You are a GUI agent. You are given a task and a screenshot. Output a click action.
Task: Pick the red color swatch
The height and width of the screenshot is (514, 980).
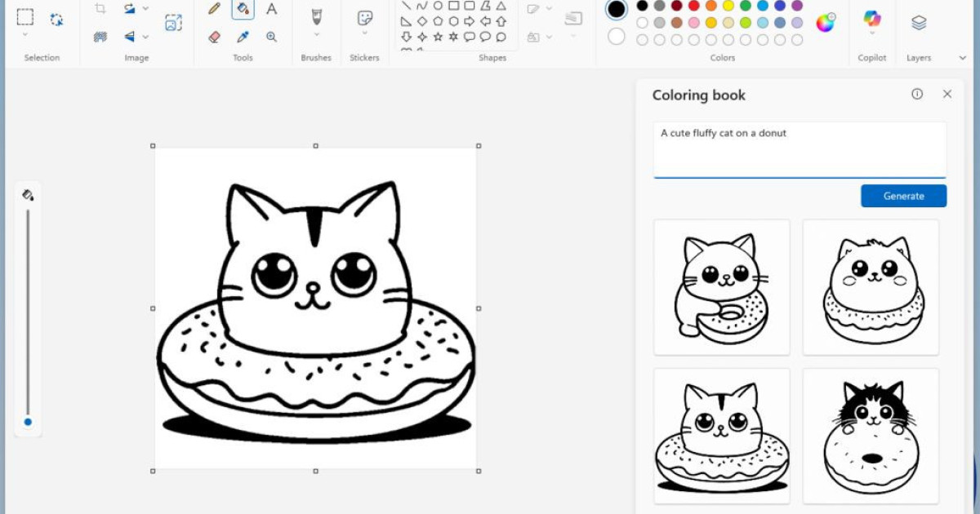coord(694,6)
